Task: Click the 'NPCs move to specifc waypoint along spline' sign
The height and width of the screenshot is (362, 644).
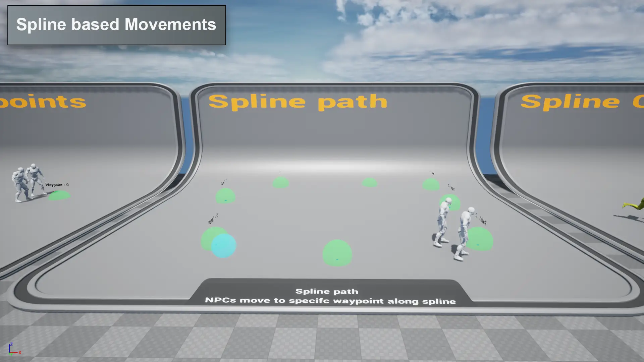Action: coord(330,301)
